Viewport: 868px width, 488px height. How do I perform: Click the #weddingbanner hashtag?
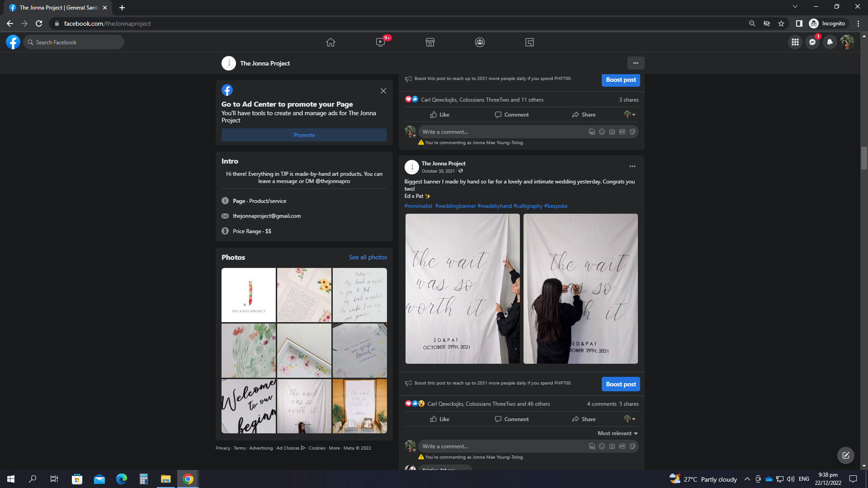(x=455, y=206)
